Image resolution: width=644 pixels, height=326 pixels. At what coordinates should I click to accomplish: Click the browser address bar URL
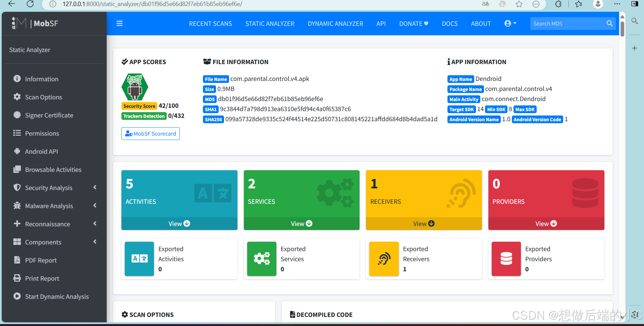[x=152, y=4]
